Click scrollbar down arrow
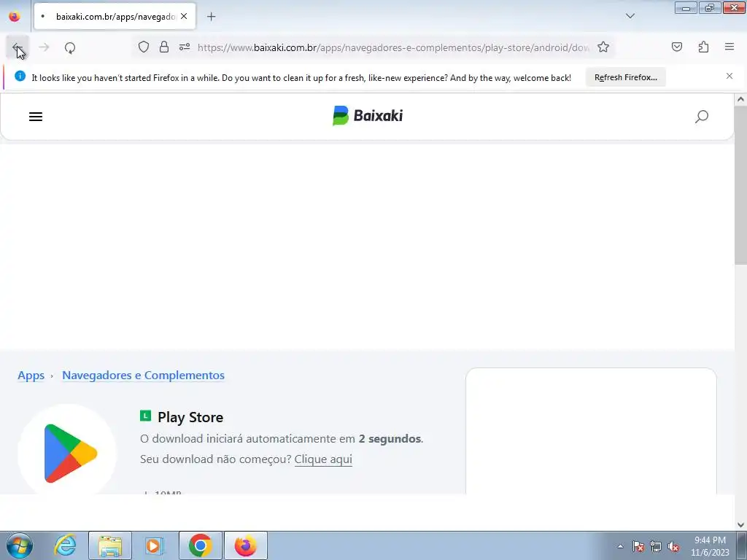747x560 pixels. (x=740, y=525)
